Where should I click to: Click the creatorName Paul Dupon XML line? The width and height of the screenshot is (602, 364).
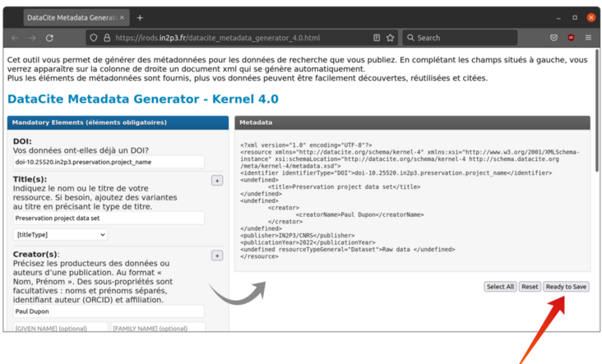[359, 214]
